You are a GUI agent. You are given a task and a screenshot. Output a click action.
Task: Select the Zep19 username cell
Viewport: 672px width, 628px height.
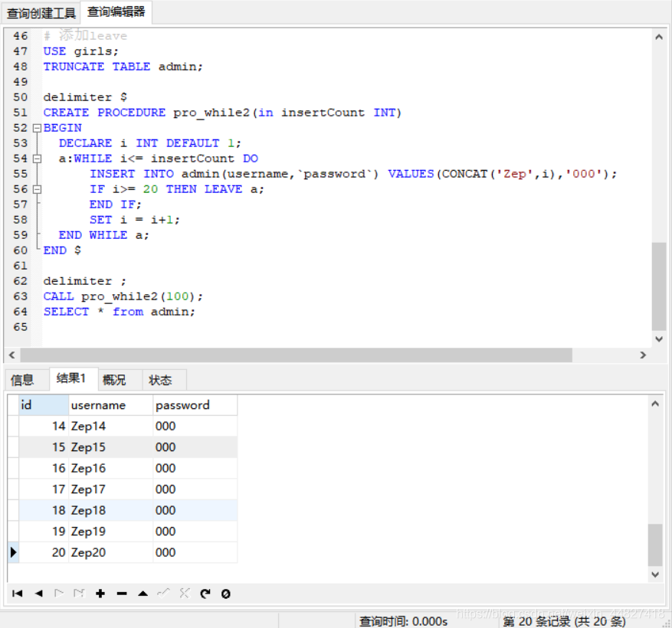point(110,532)
